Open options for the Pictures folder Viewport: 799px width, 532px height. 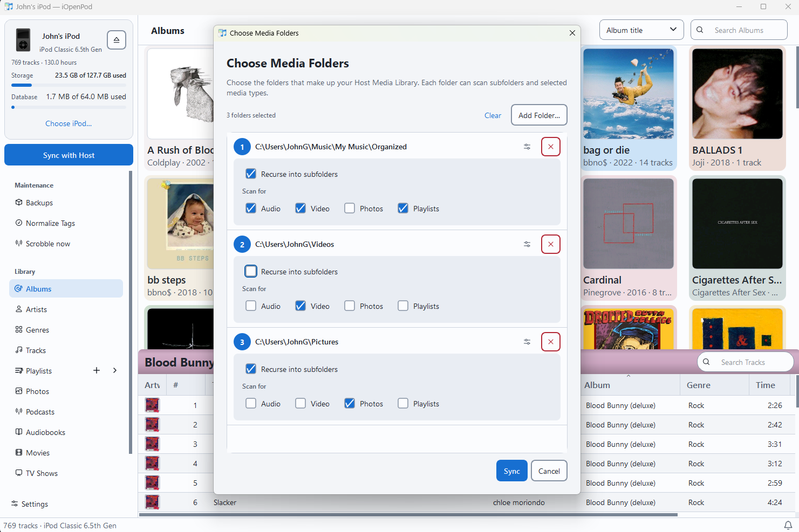pos(527,342)
